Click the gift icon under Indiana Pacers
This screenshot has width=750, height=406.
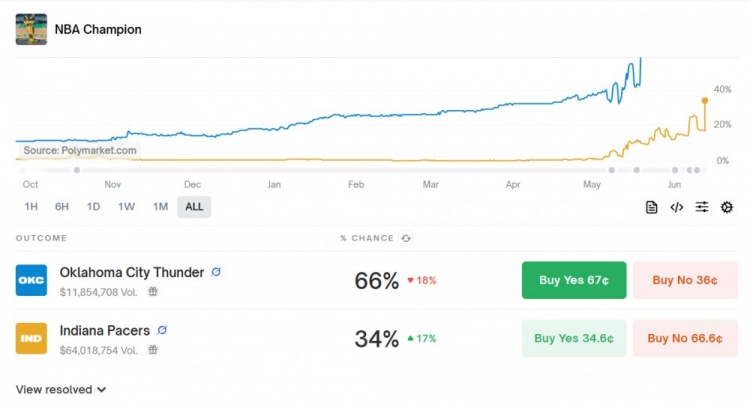coord(152,350)
